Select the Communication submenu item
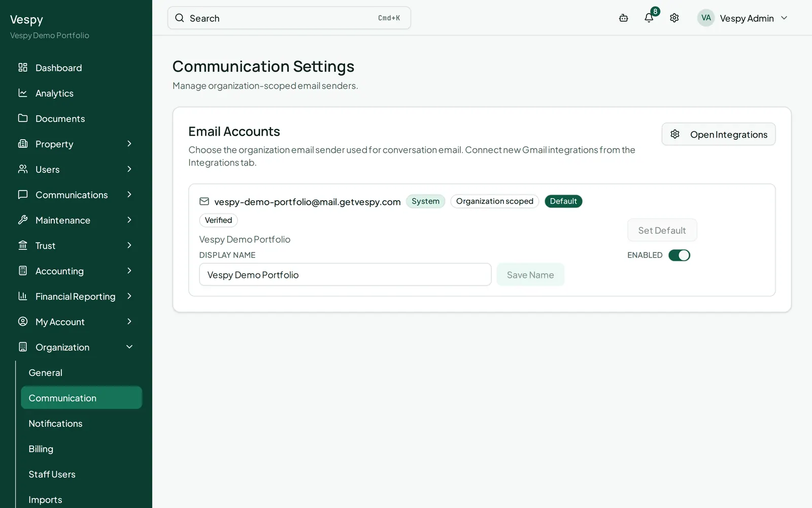Screen dimensions: 812x508 click(x=81, y=398)
